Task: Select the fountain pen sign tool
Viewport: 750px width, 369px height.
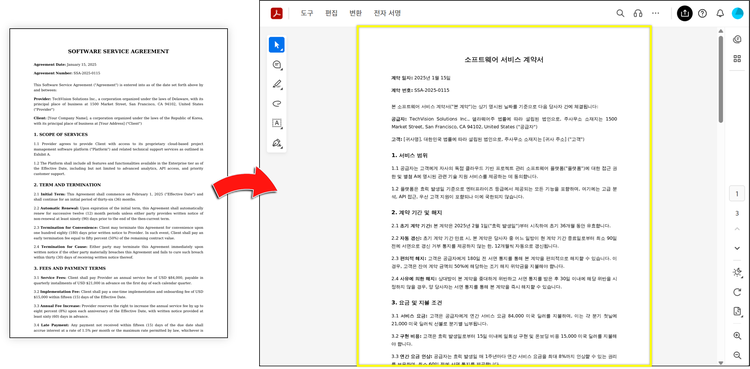Action: point(276,143)
